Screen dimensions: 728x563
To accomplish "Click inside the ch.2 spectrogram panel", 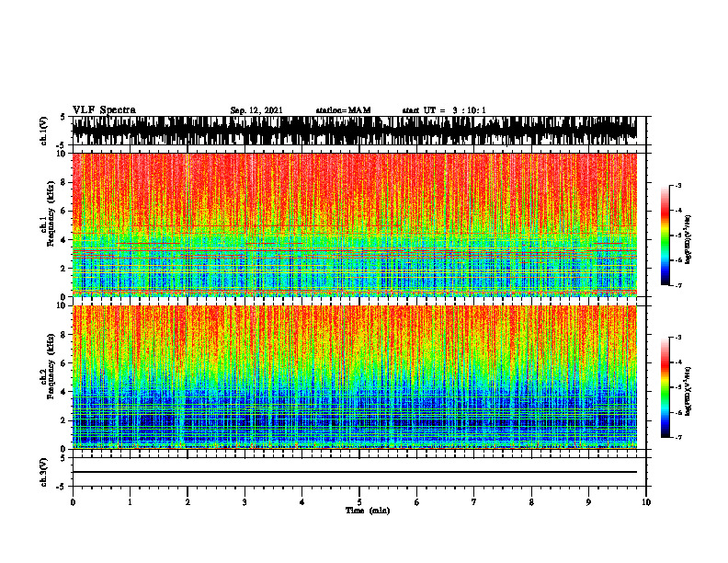I will (x=355, y=377).
